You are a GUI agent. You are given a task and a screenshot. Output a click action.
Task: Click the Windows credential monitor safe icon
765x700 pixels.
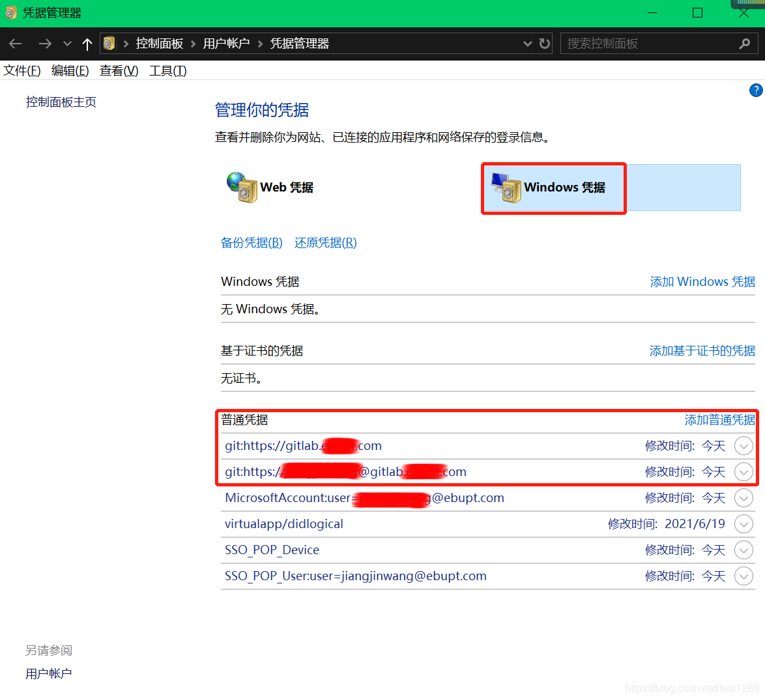point(506,188)
